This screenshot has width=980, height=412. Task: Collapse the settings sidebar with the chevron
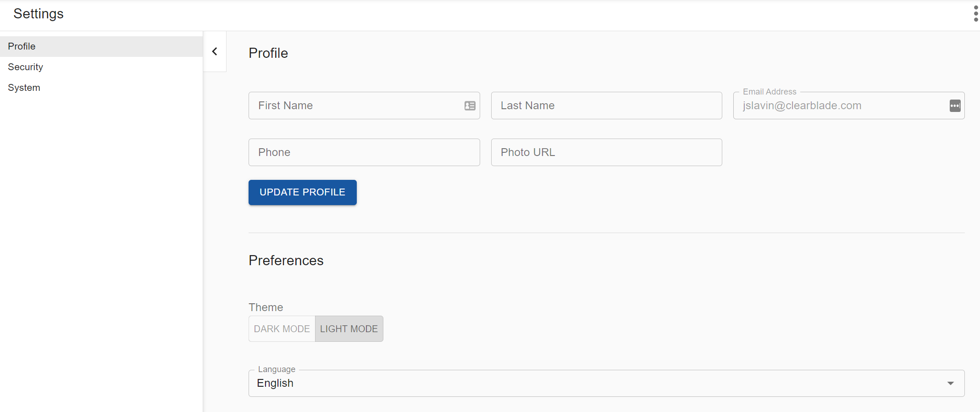pos(215,51)
